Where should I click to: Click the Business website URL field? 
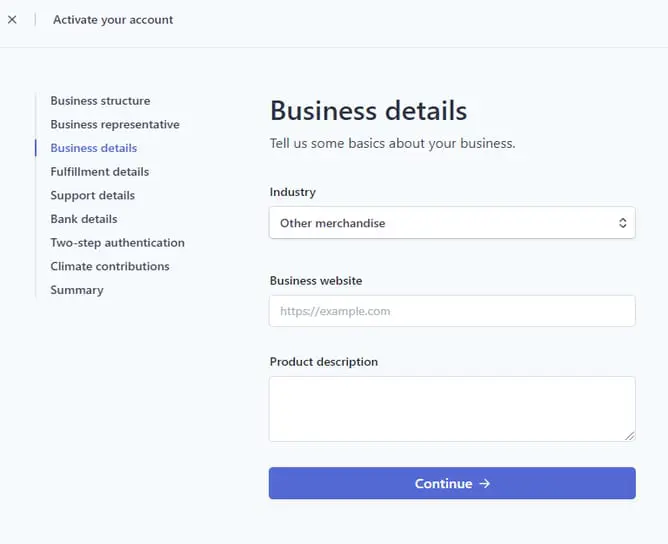[x=452, y=311]
